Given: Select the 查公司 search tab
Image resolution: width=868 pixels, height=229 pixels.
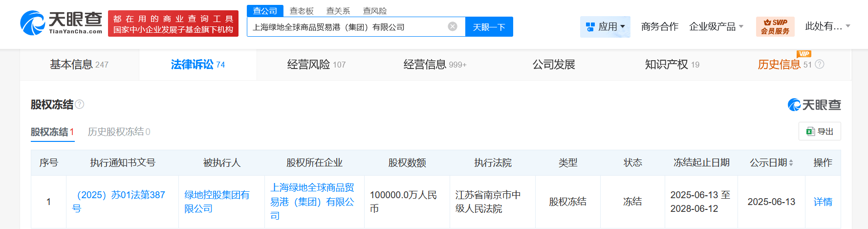Looking at the screenshot, I should 265,11.
